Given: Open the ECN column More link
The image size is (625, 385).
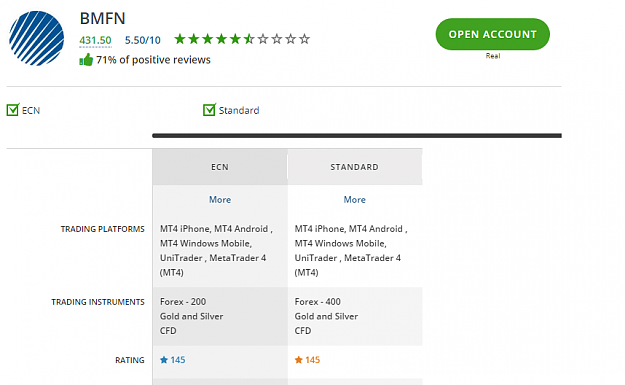Looking at the screenshot, I should [220, 200].
